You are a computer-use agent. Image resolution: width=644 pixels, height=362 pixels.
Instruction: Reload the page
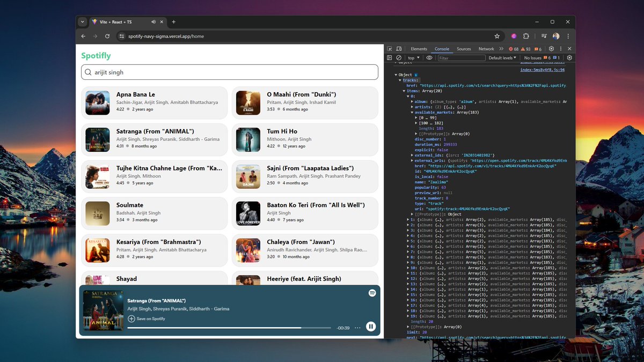(x=107, y=36)
